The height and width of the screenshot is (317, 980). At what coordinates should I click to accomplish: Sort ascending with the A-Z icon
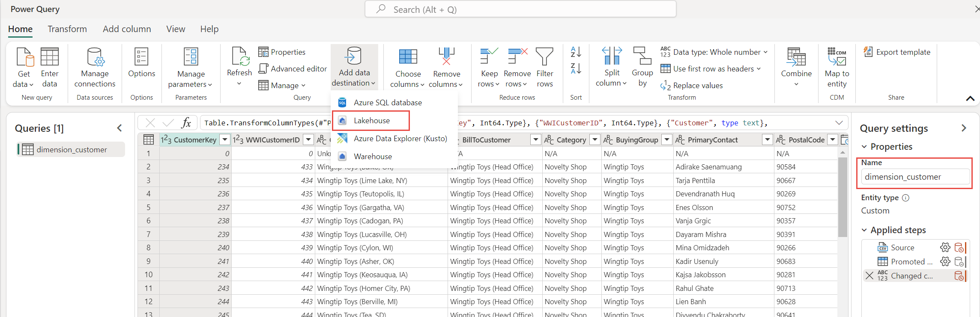click(x=576, y=52)
